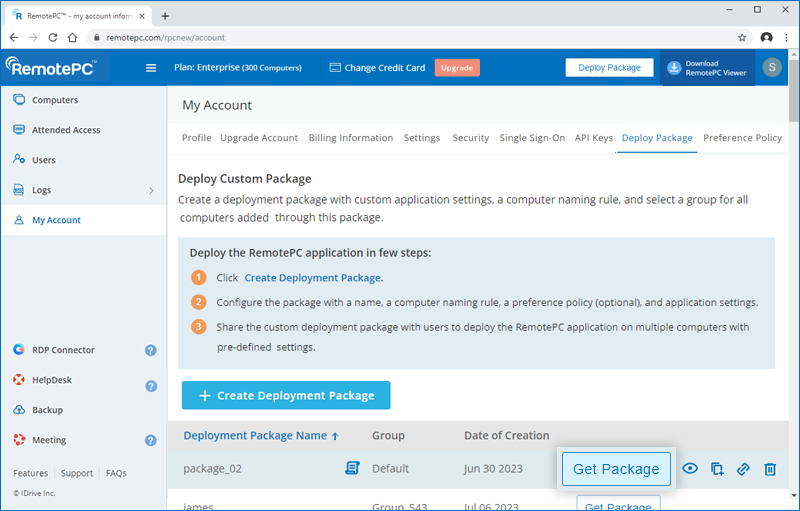Open the Chrome profile icon
Screen dimensions: 800x511
[766, 38]
